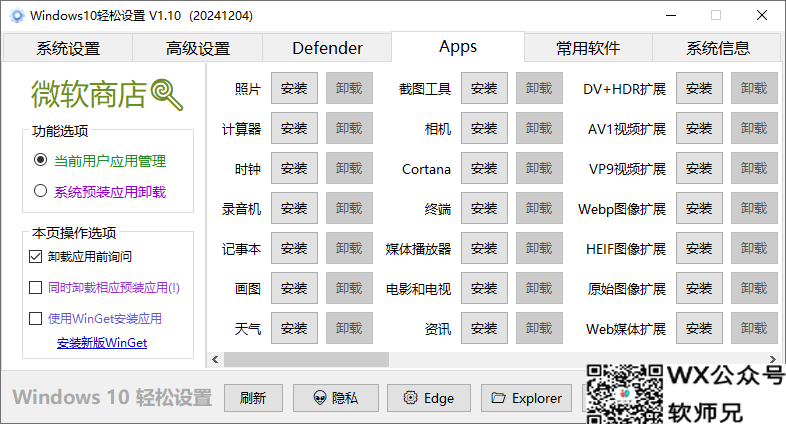Switch to the 系统设置 tab
This screenshot has height=424, width=786.
click(68, 48)
